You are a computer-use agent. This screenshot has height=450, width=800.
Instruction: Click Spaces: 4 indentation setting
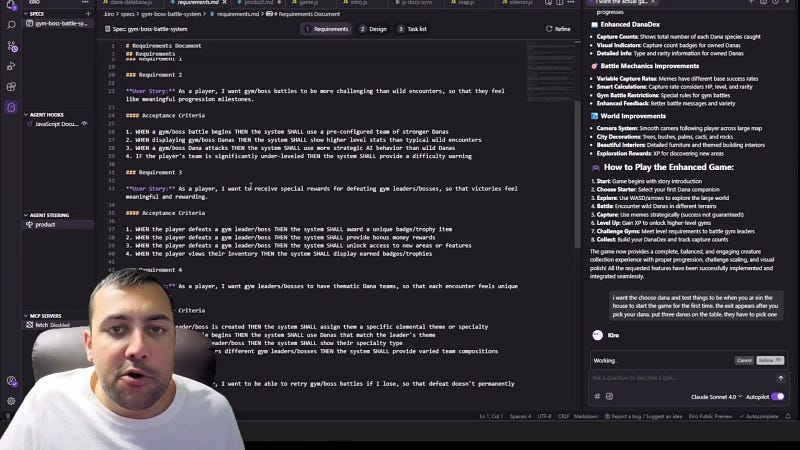[x=520, y=416]
